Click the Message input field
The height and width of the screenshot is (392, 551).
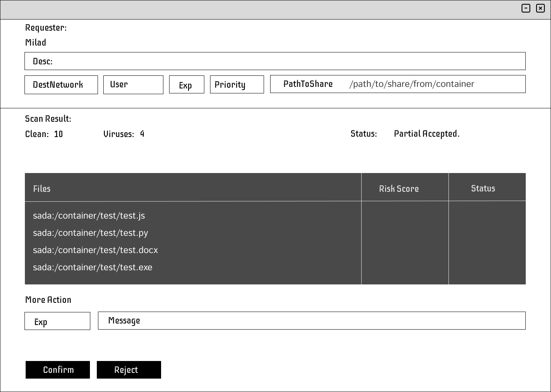(311, 321)
